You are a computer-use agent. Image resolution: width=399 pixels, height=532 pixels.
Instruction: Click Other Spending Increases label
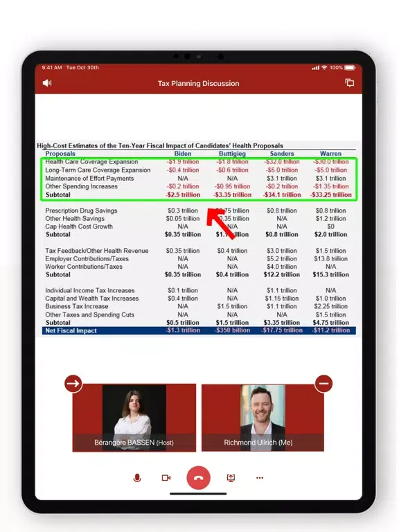pos(82,186)
